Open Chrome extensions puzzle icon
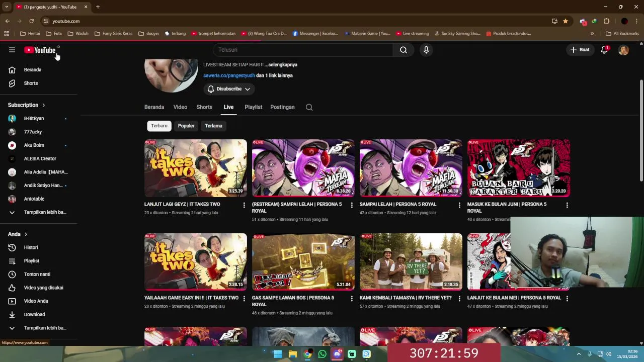Image resolution: width=644 pixels, height=362 pixels. [606, 21]
